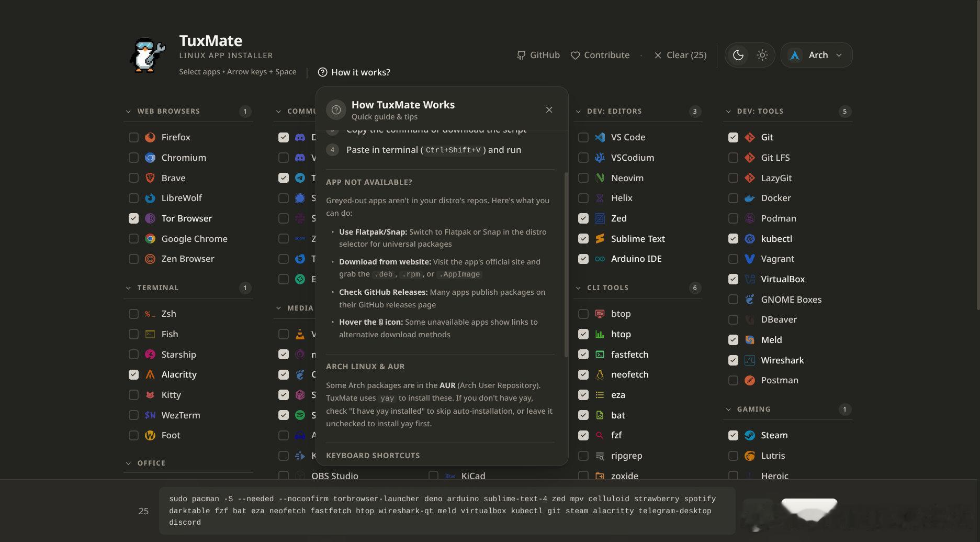Click the Firefox browser icon
The height and width of the screenshot is (542, 980).
click(x=150, y=137)
